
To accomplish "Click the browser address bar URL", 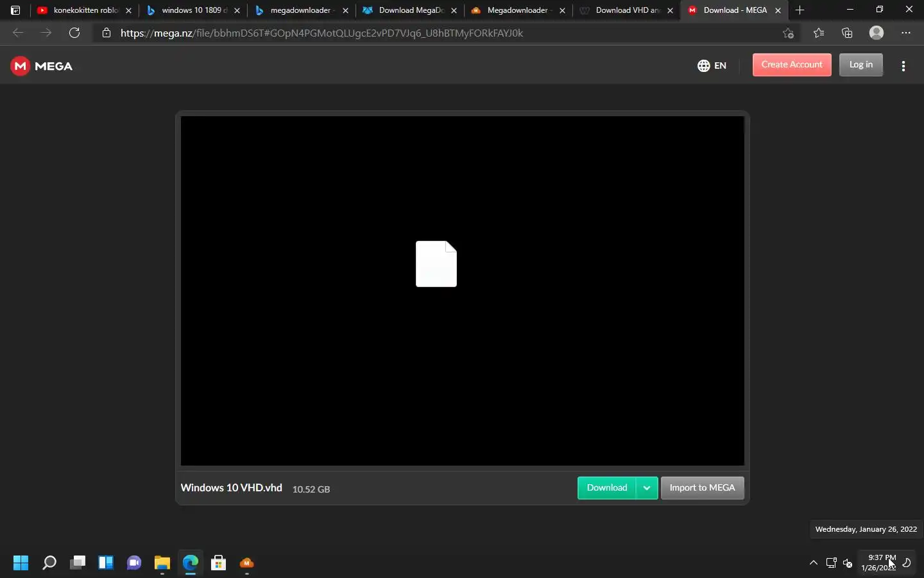I will [321, 33].
